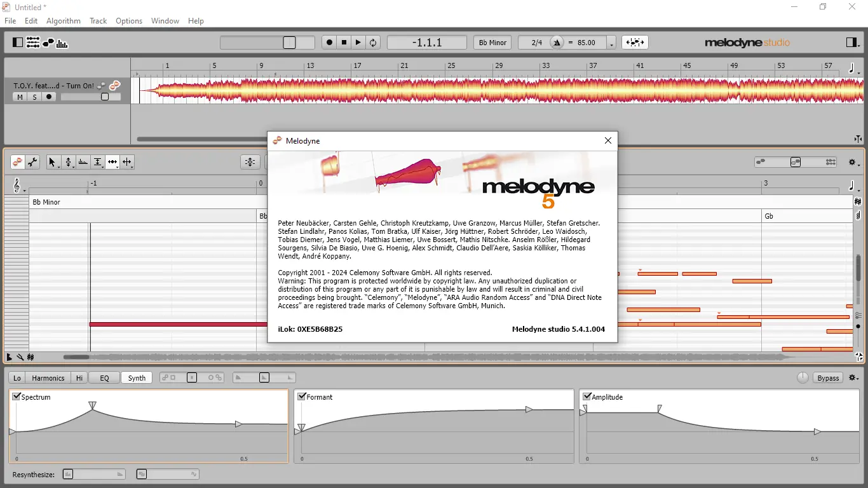868x488 pixels.
Task: Click the second Resynthesize slider
Action: [x=168, y=474]
